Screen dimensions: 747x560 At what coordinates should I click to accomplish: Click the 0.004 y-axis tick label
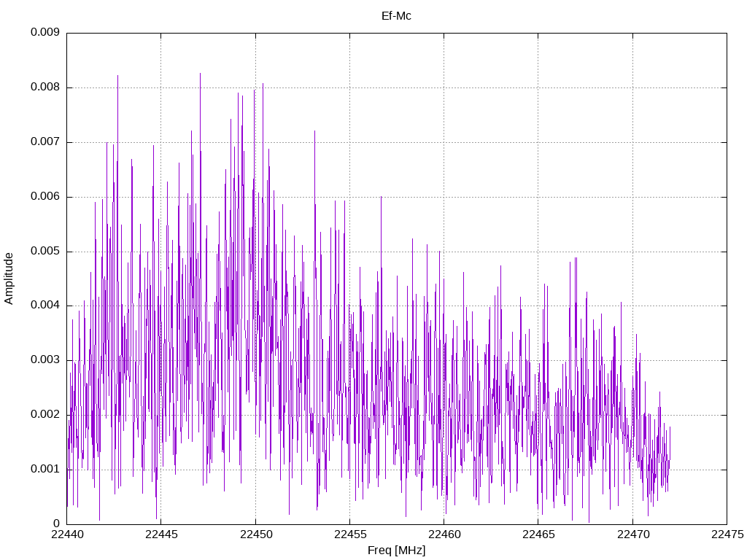(44, 306)
